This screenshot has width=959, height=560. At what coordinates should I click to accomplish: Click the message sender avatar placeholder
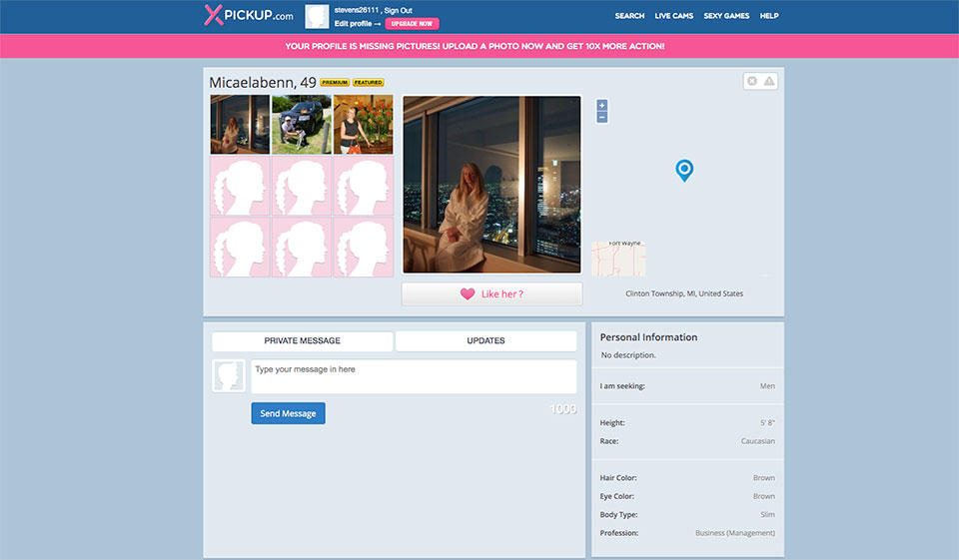(x=229, y=376)
